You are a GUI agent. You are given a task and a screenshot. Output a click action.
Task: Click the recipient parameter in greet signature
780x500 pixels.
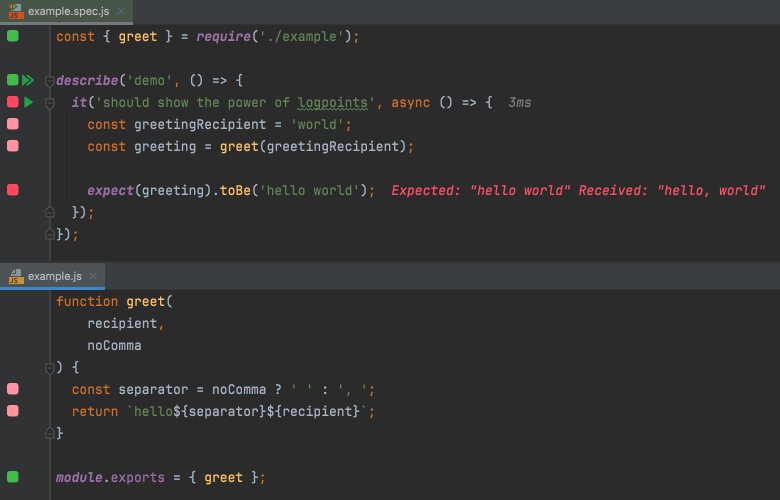tap(122, 323)
